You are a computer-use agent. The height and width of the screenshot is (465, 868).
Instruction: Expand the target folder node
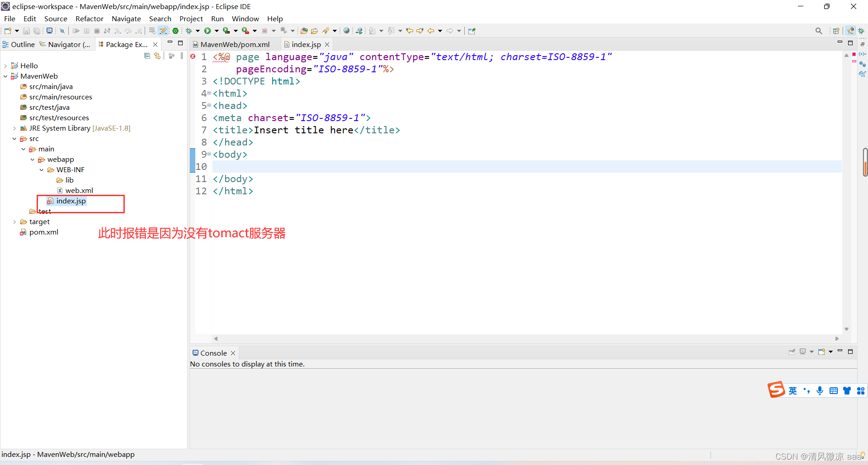coord(14,222)
